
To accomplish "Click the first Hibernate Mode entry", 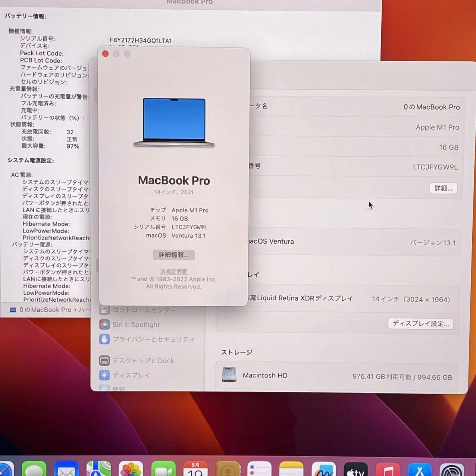I will coord(46,224).
